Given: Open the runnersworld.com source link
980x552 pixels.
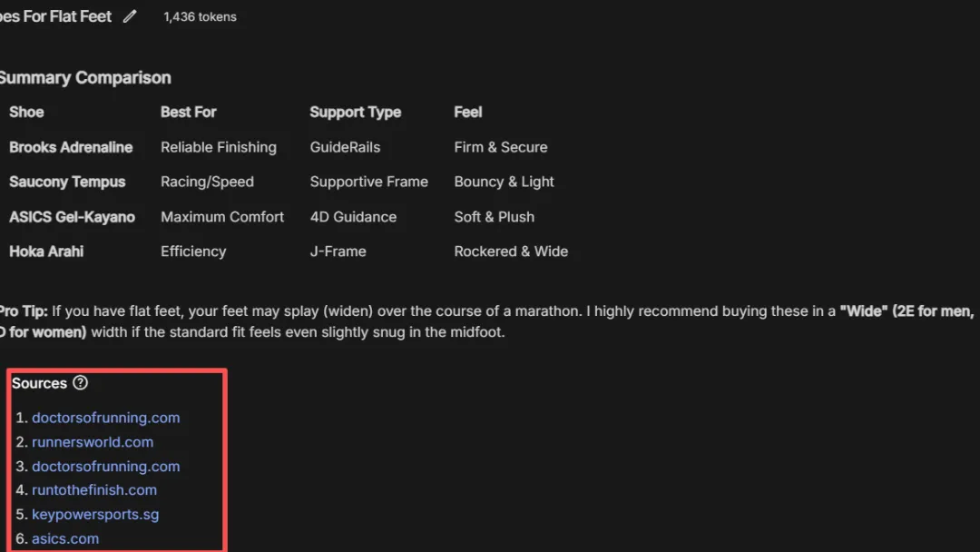Looking at the screenshot, I should point(93,442).
